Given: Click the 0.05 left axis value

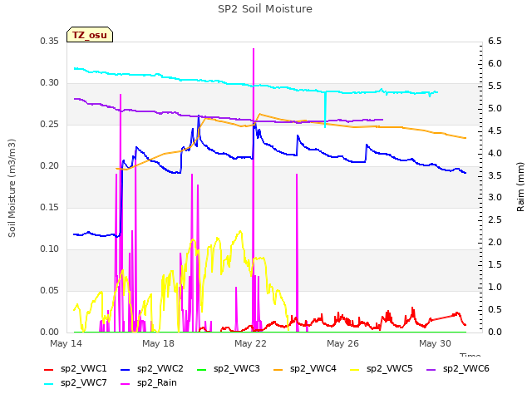Looking at the screenshot, I should pyautogui.click(x=50, y=290).
